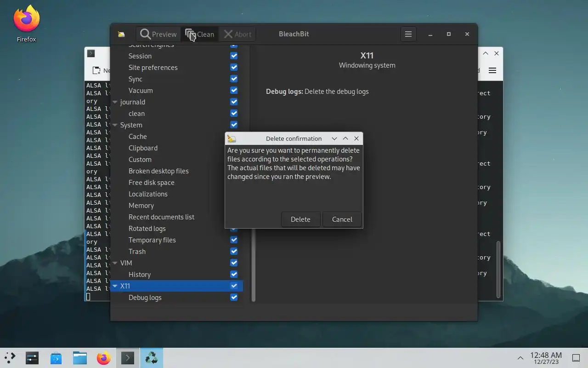Click the Clean toolbar button
588x368 pixels.
(199, 34)
